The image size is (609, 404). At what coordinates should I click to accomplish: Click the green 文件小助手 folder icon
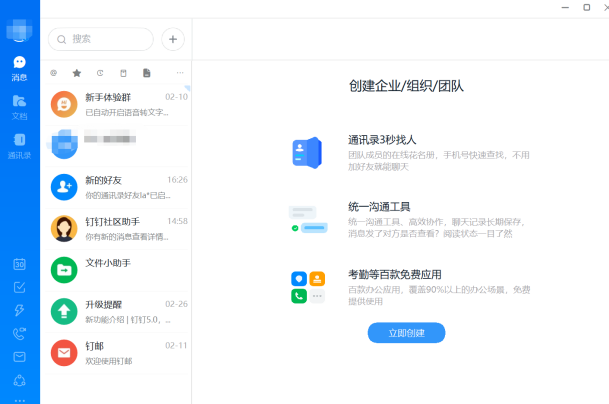64,270
